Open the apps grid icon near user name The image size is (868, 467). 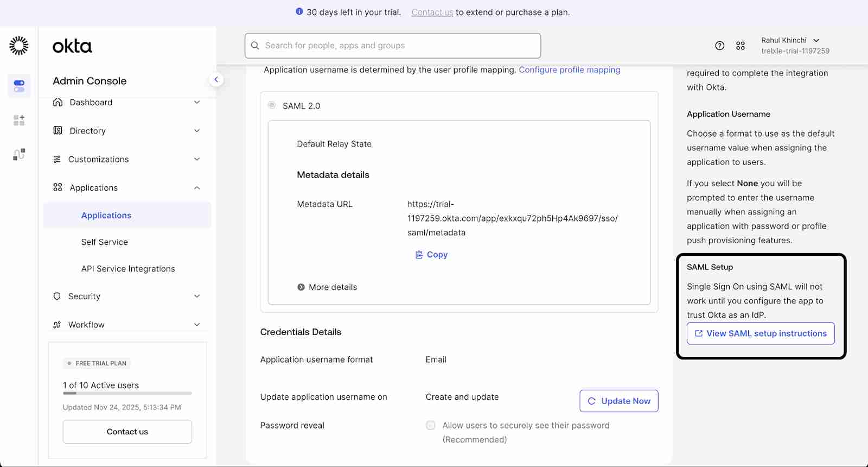[x=741, y=46]
